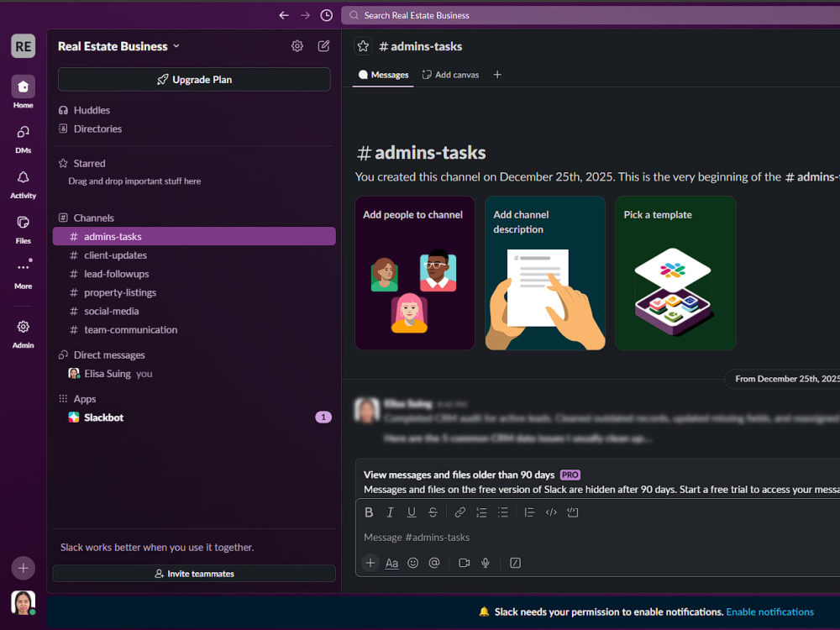Viewport: 840px width, 630px height.
Task: Add a new tab with plus icon
Action: [x=497, y=75]
